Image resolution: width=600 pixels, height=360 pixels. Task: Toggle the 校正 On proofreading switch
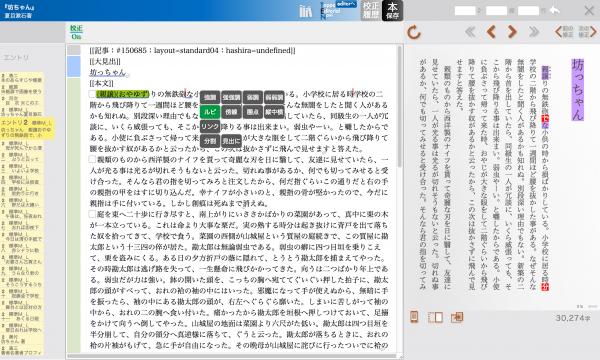pos(76,32)
